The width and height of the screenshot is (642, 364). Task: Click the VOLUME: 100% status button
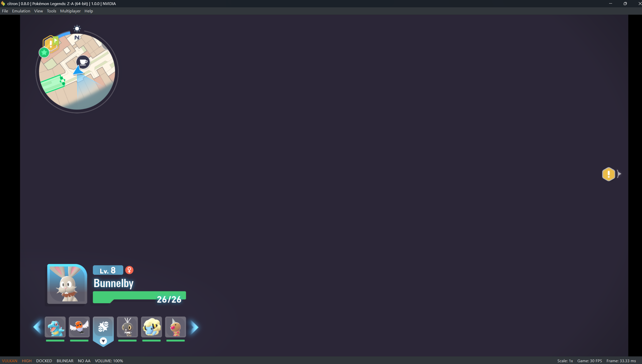click(109, 361)
